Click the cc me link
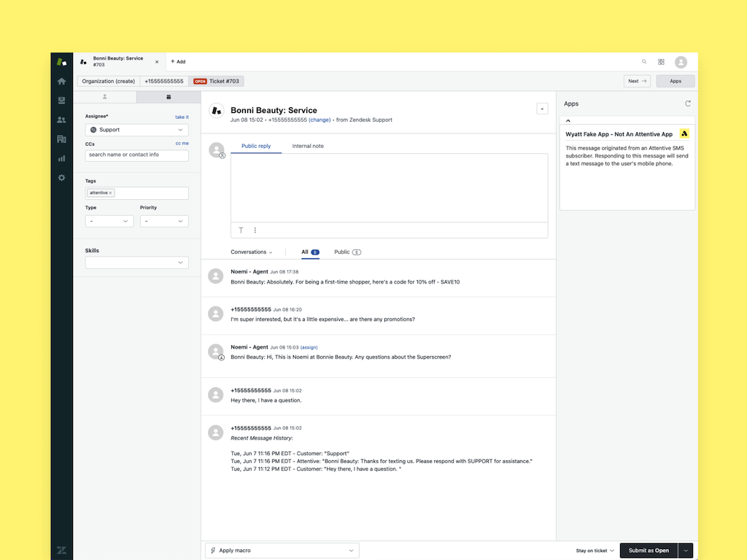Screen dimensions: 747x560 tap(182, 143)
